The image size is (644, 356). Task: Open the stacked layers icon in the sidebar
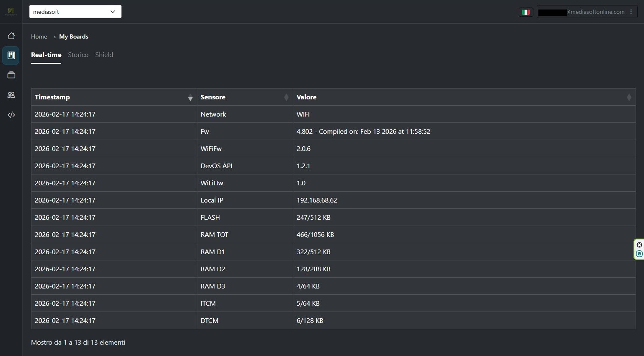11,75
